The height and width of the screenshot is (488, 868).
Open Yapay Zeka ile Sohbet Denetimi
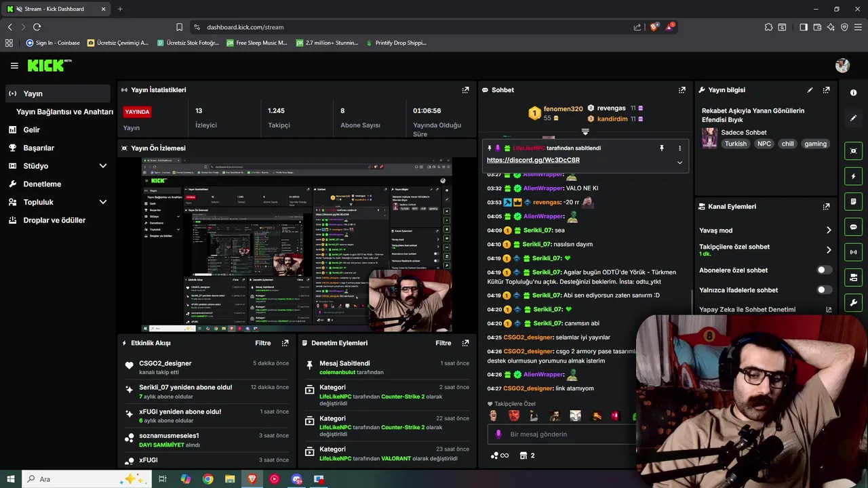point(766,310)
